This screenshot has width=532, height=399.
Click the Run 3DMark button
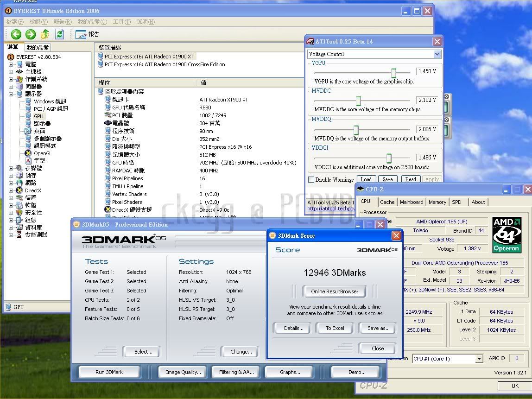coord(109,372)
